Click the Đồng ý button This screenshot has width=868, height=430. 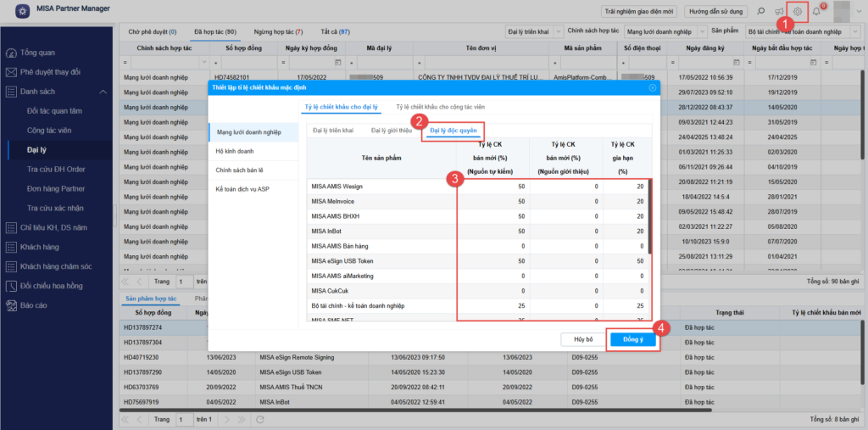point(633,338)
